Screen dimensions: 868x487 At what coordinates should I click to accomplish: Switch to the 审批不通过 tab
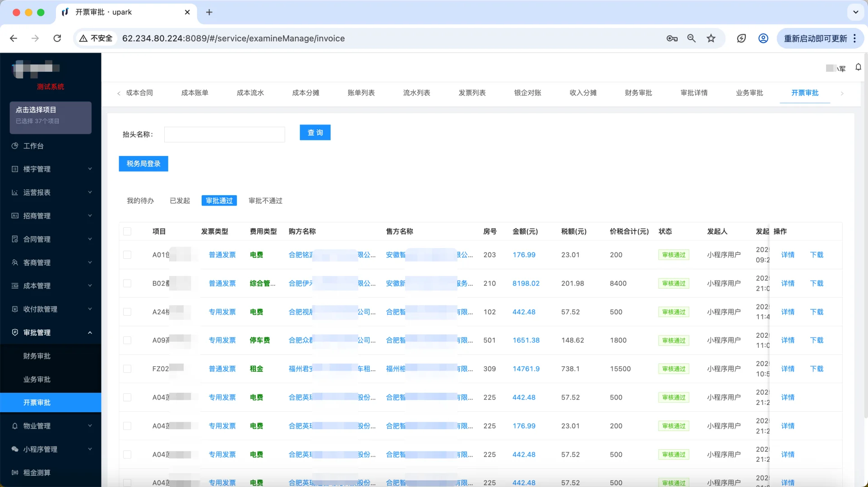[x=265, y=201]
